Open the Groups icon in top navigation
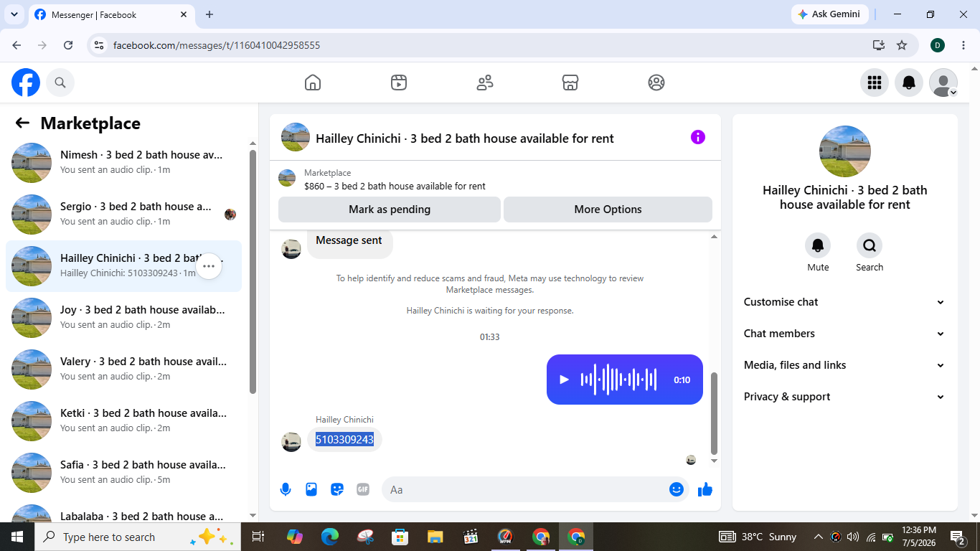 [x=656, y=83]
